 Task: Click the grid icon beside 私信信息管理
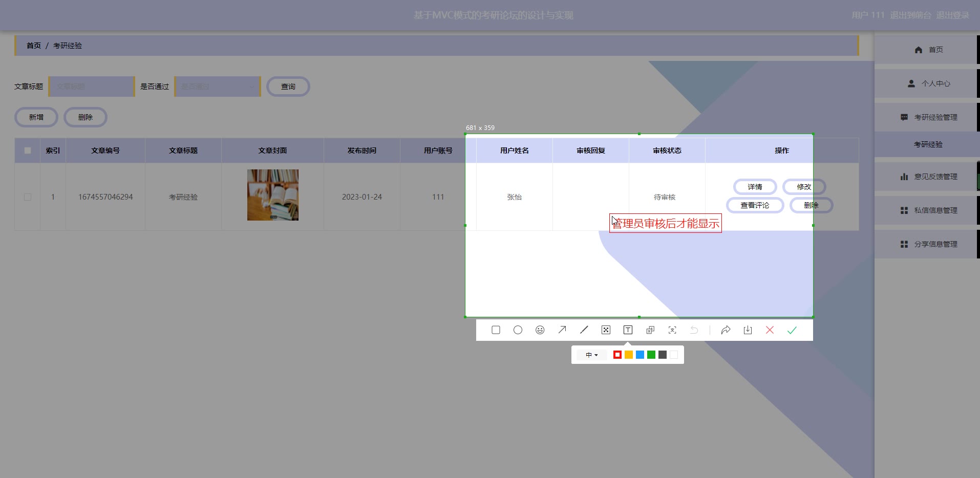coord(904,210)
